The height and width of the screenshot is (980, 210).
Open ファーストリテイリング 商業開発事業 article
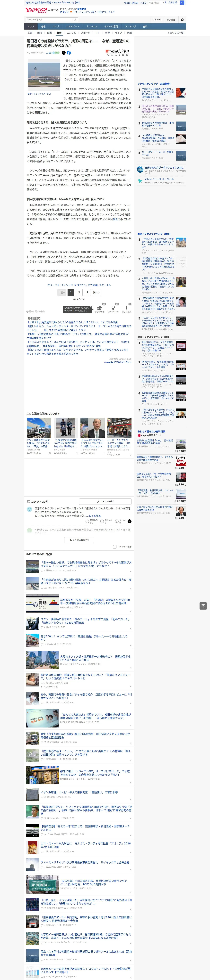click(x=85, y=862)
